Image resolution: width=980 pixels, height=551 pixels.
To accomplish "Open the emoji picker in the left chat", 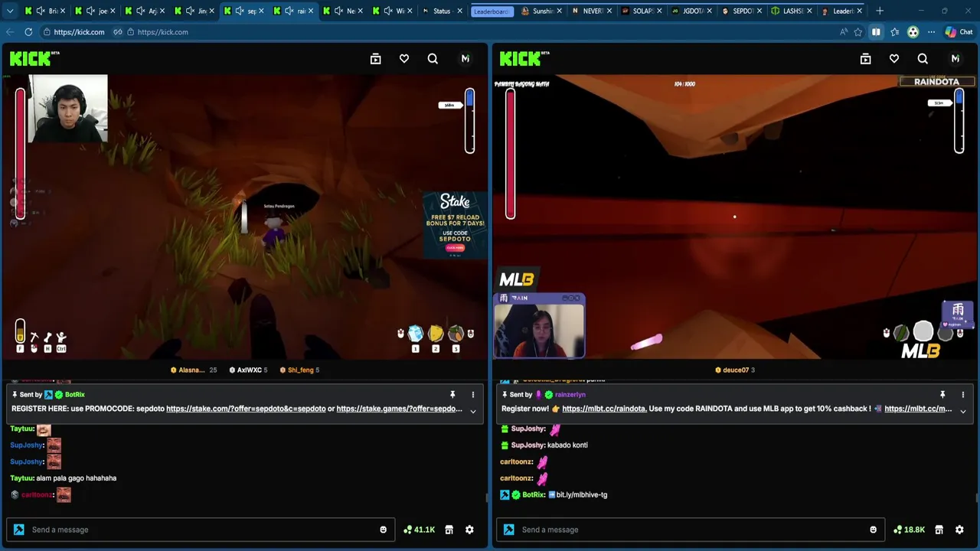I will pos(384,530).
